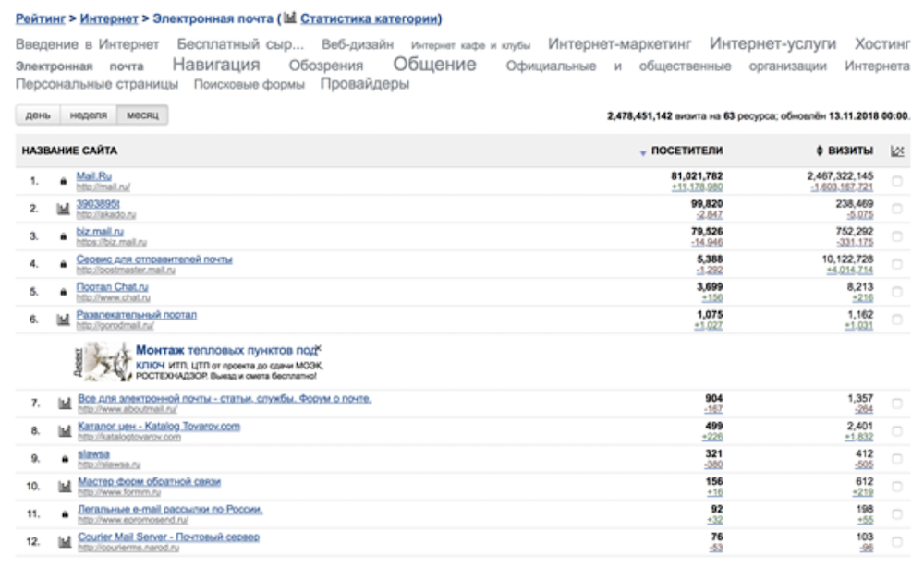This screenshot has width=924, height=567.
Task: Switch rating period to неделя
Action: coord(89,115)
